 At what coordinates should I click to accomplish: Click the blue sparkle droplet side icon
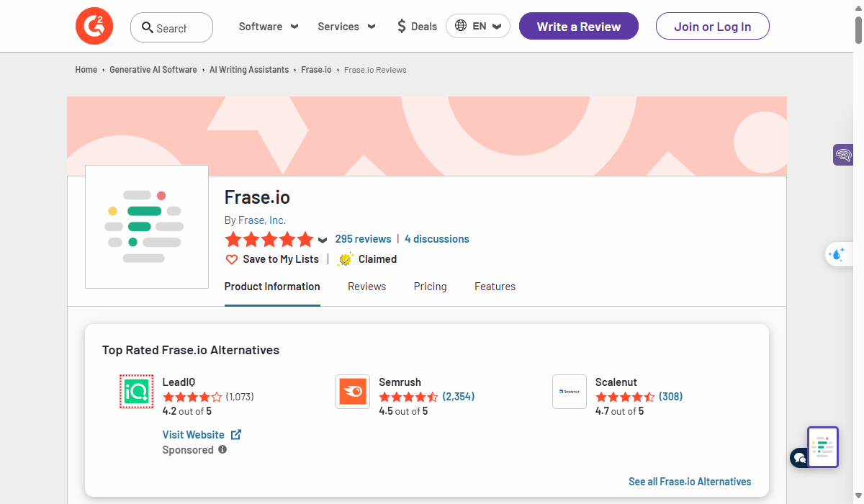(837, 254)
